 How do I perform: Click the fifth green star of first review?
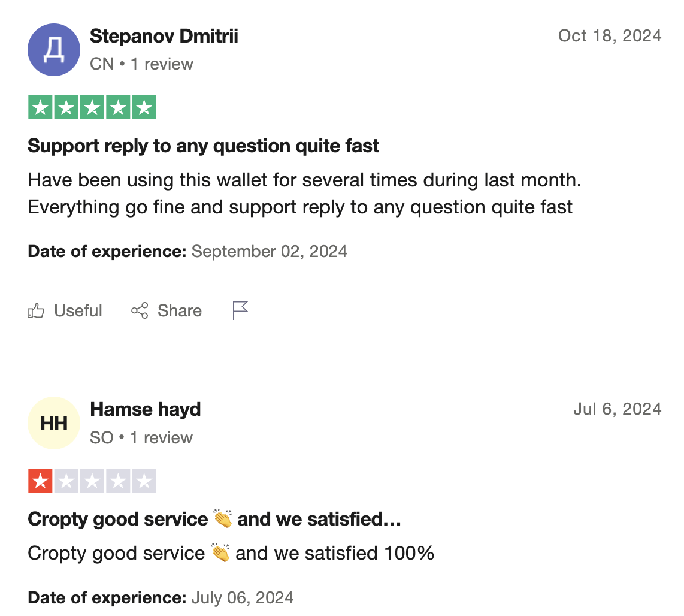[x=144, y=107]
